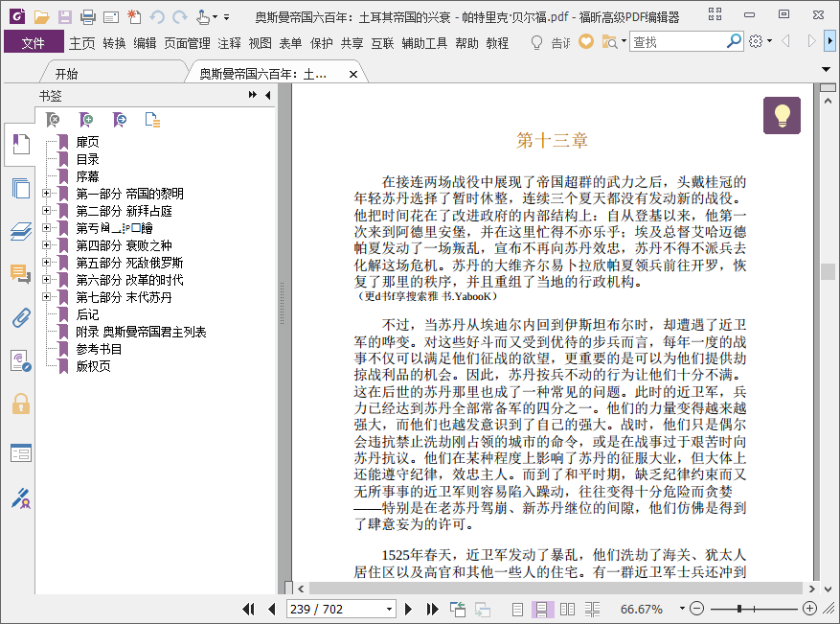Expand bookmark 第二部分 新拜占庭
Image resolution: width=840 pixels, height=624 pixels.
pos(47,211)
